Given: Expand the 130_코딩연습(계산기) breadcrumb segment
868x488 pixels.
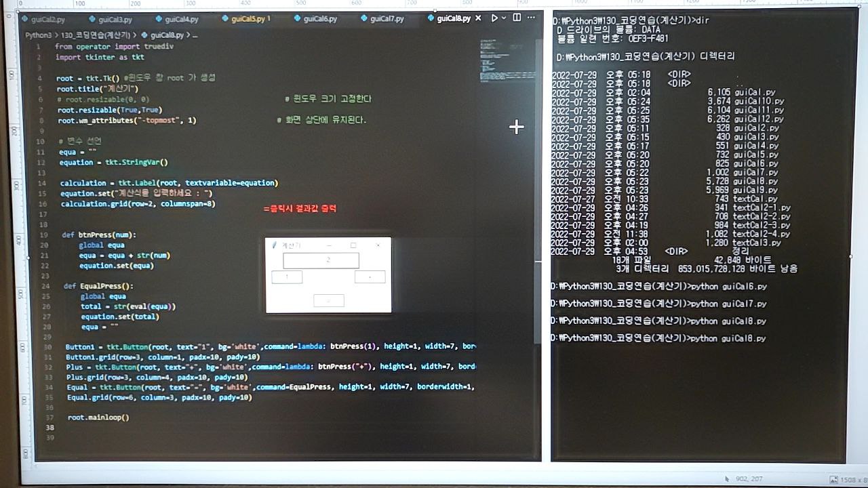Looking at the screenshot, I should coord(96,35).
